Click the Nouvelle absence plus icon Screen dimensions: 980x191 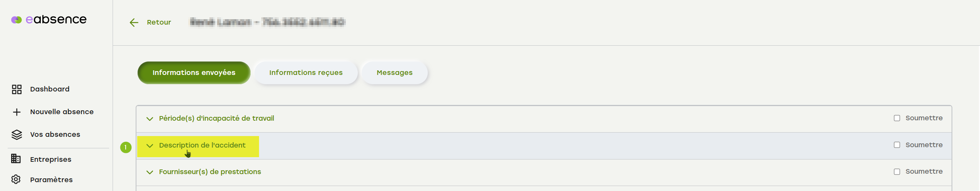coord(17,112)
